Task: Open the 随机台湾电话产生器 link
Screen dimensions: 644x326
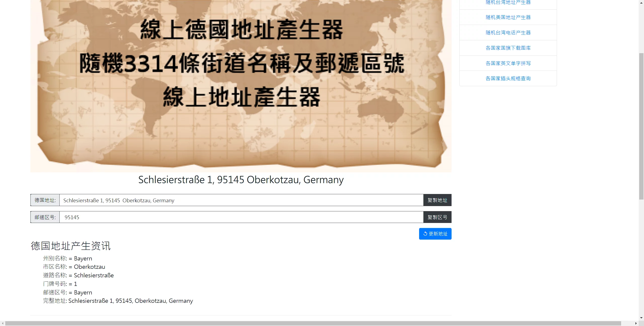Action: [508, 33]
